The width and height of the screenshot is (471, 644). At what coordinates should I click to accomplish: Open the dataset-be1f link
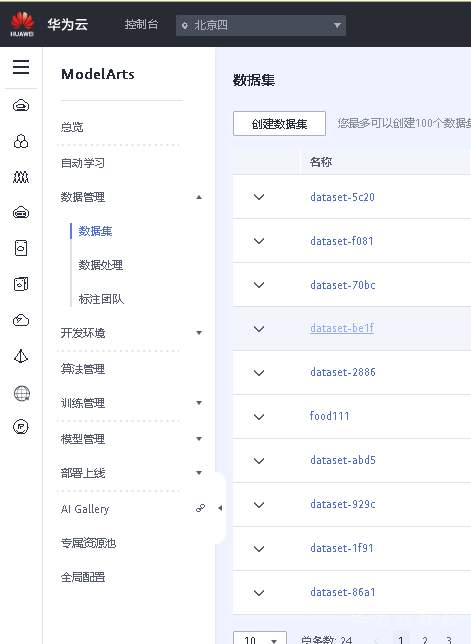pos(342,328)
